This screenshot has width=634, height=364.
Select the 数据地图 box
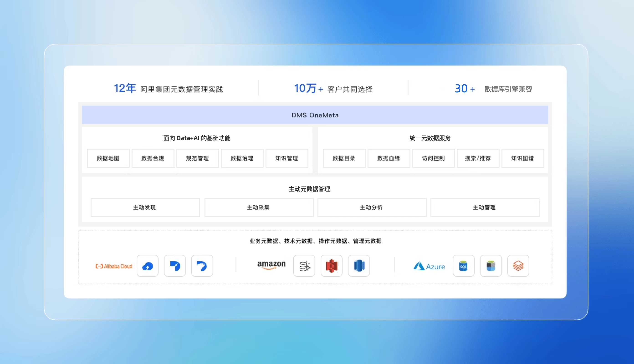tap(108, 158)
